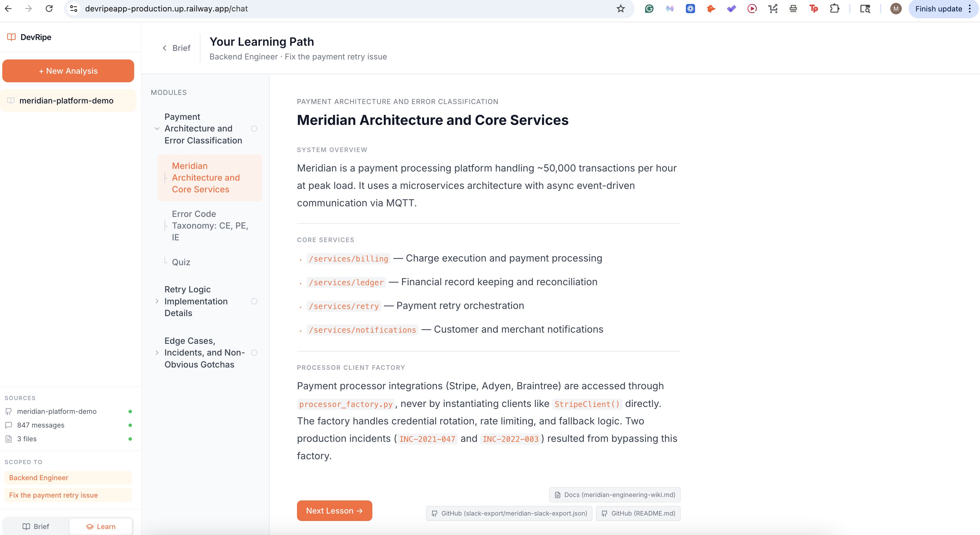The width and height of the screenshot is (980, 535).
Task: Toggle completion circle for Edge Cases module
Action: tap(254, 353)
